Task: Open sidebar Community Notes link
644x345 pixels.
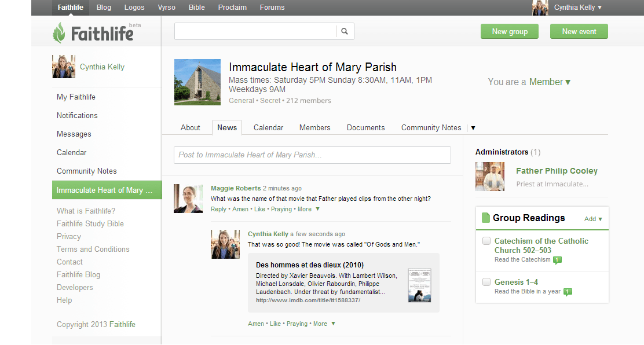Action: click(x=87, y=171)
